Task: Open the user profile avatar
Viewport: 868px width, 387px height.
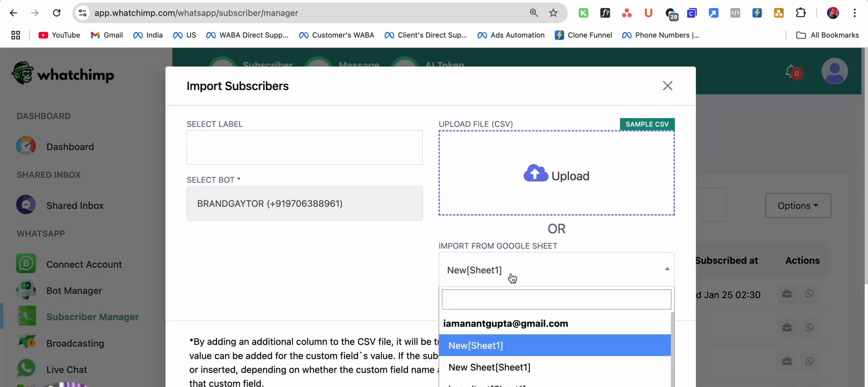Action: point(834,71)
